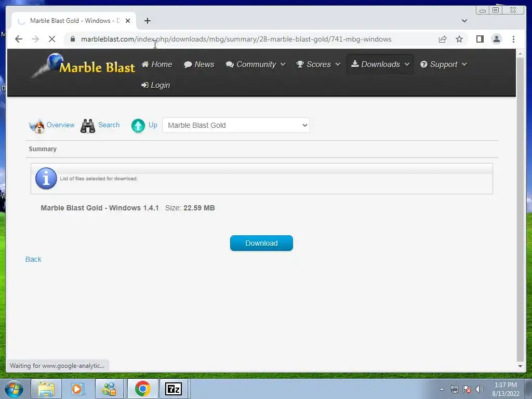Click the Marble Blast logo
This screenshot has width=532, height=399.
pyautogui.click(x=83, y=65)
